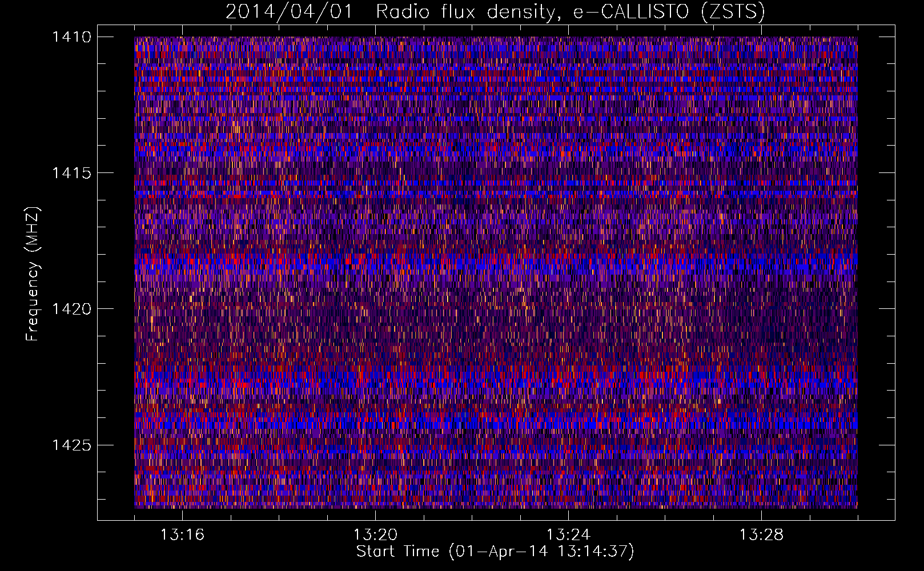
Task: Click the 1425 frequency tick label
Action: [x=71, y=445]
